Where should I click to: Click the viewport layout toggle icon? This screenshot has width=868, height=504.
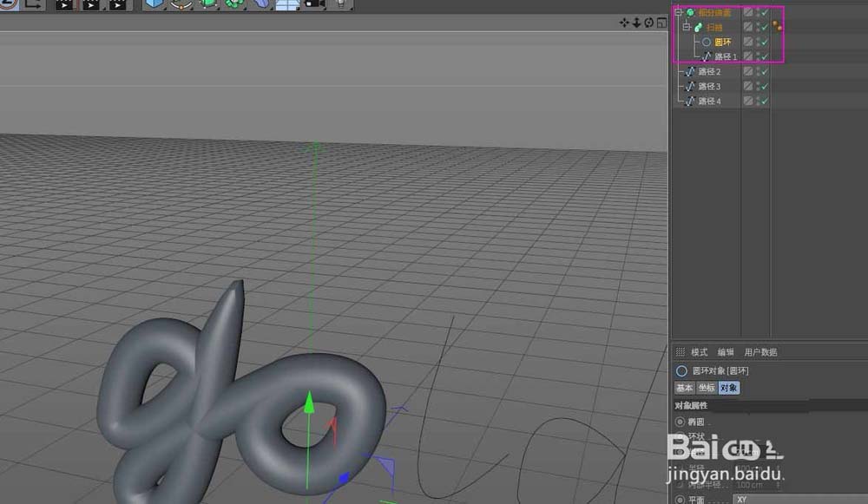point(661,23)
